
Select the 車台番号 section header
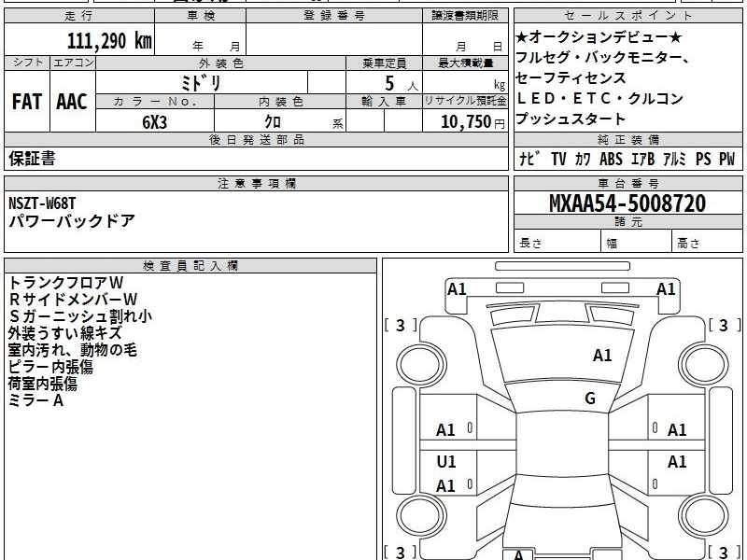point(627,183)
